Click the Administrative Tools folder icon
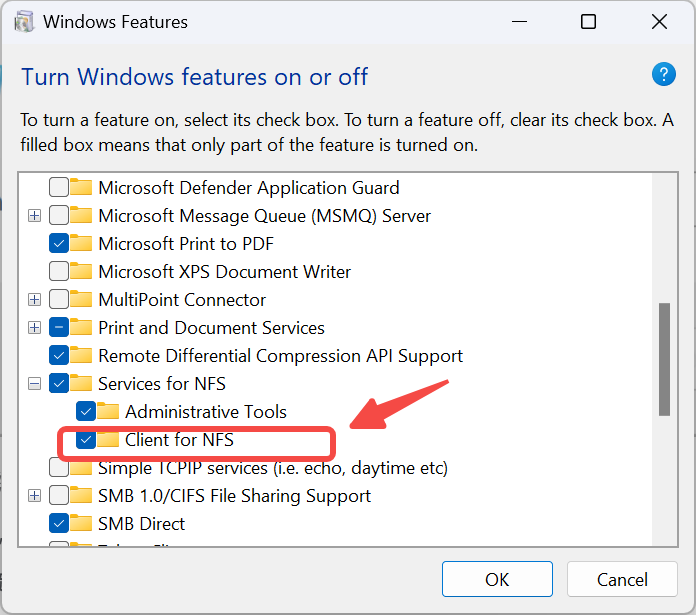 [108, 411]
